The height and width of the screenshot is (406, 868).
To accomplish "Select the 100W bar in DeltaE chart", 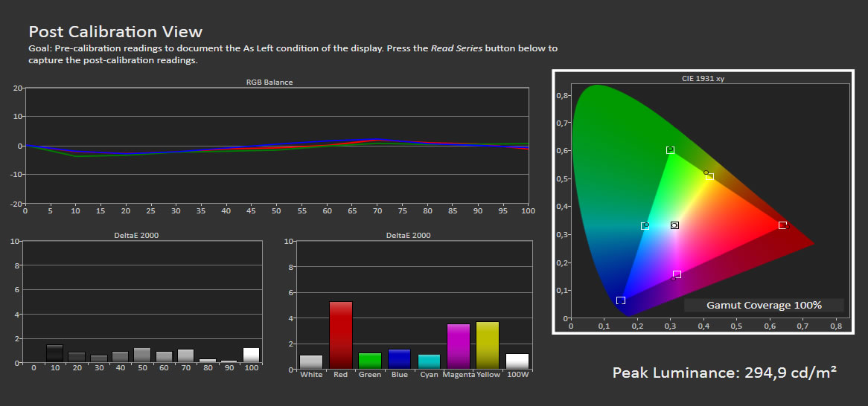I will 517,361.
